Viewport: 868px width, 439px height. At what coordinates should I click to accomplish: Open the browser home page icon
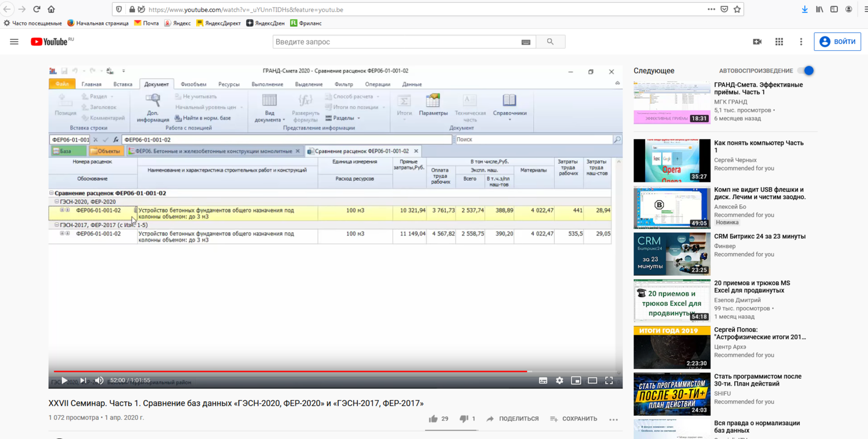click(x=51, y=9)
